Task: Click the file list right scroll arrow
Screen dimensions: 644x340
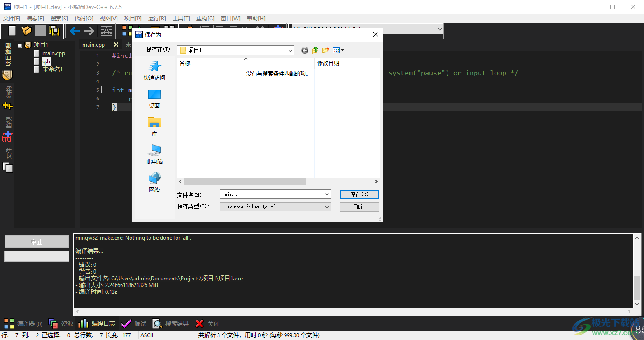Action: click(376, 181)
